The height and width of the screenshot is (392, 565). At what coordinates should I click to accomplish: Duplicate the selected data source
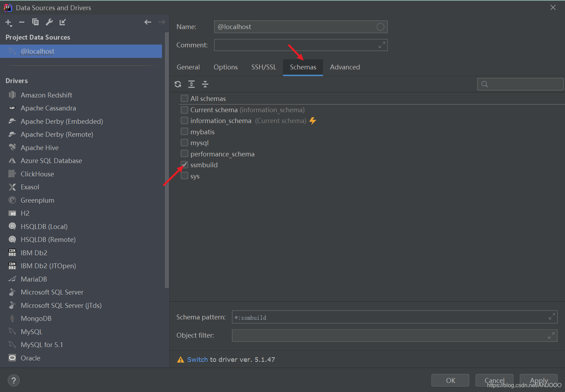(35, 22)
